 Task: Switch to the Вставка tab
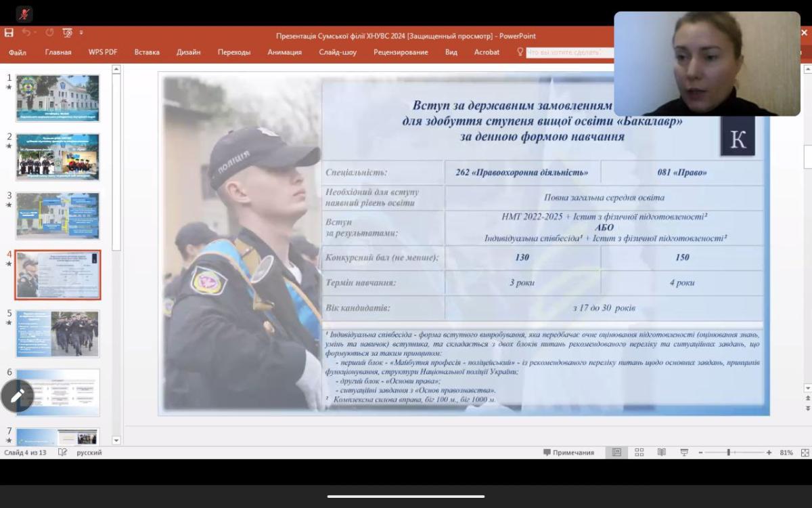coord(147,52)
